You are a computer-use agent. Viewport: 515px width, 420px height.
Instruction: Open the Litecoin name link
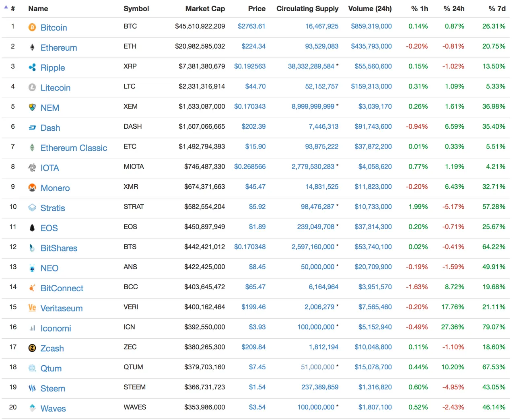[x=56, y=88]
